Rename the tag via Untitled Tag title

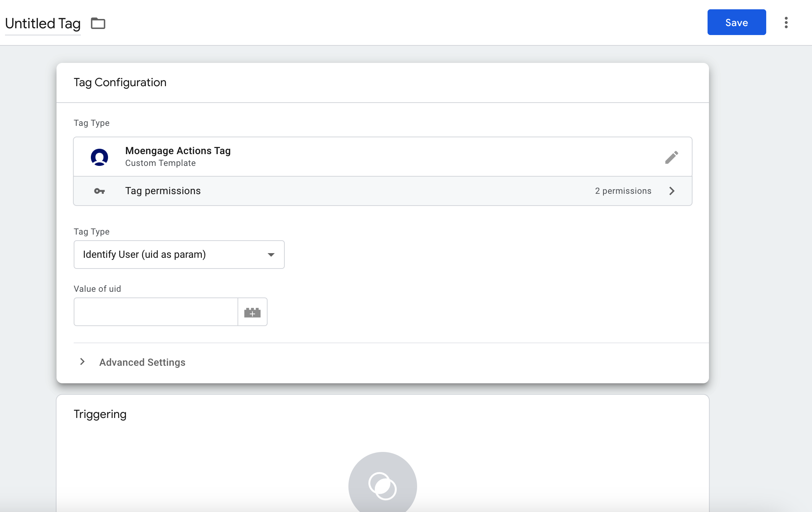(43, 24)
